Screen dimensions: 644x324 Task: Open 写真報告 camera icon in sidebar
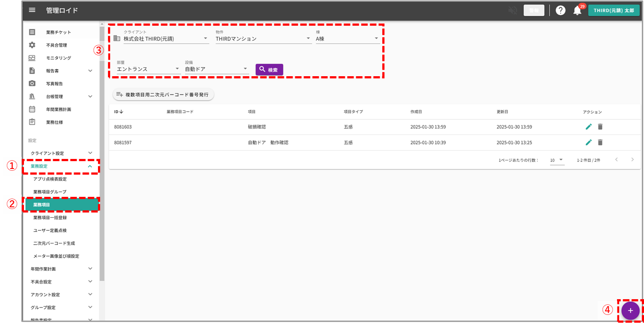click(x=32, y=84)
